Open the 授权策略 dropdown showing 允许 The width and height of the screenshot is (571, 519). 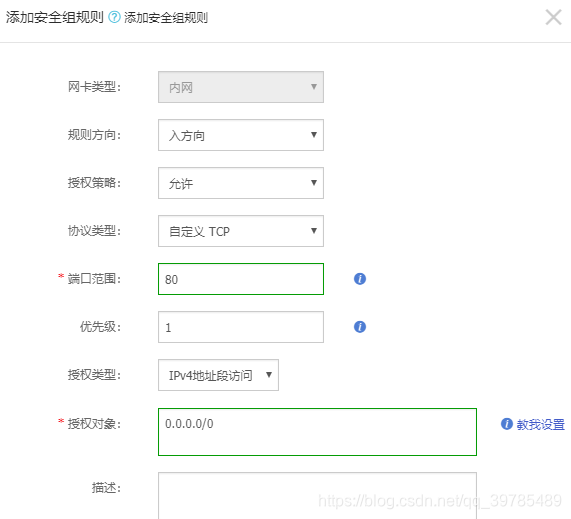click(241, 183)
